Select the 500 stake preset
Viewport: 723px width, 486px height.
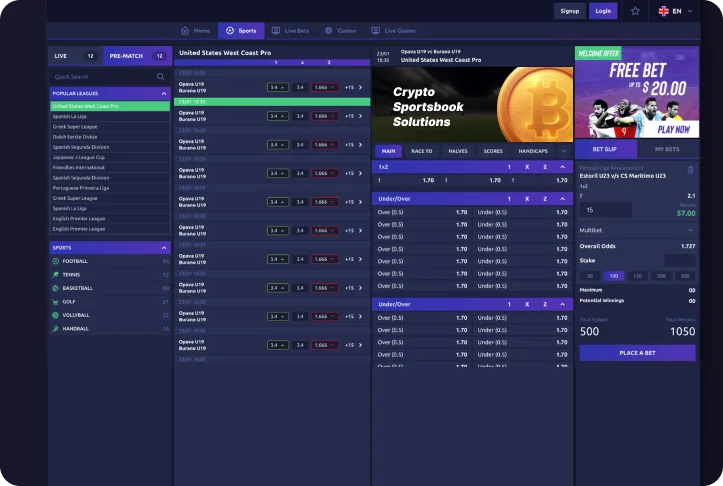click(x=685, y=276)
